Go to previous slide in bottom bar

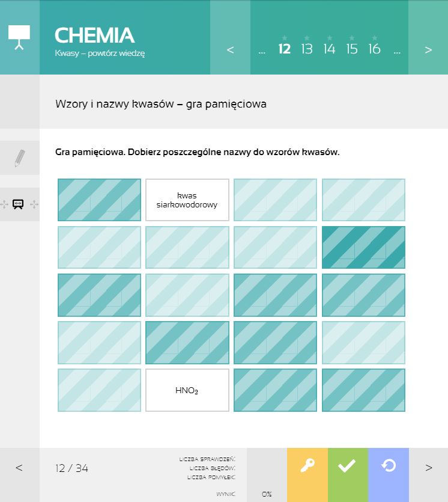(x=19, y=468)
